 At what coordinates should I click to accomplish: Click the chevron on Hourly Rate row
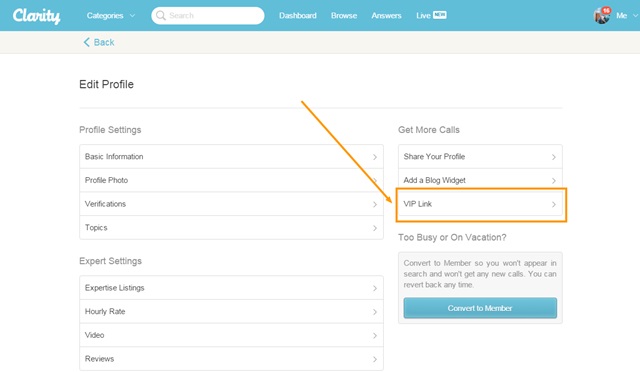375,312
